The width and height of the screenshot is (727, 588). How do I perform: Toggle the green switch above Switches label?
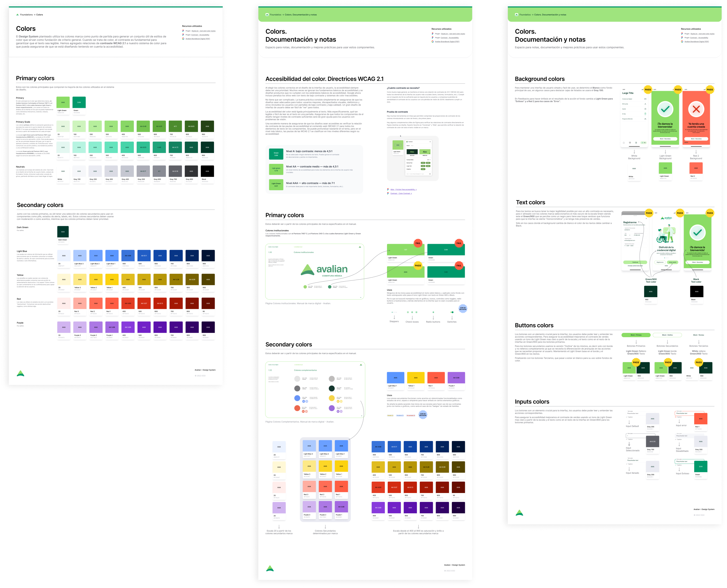coord(452,312)
